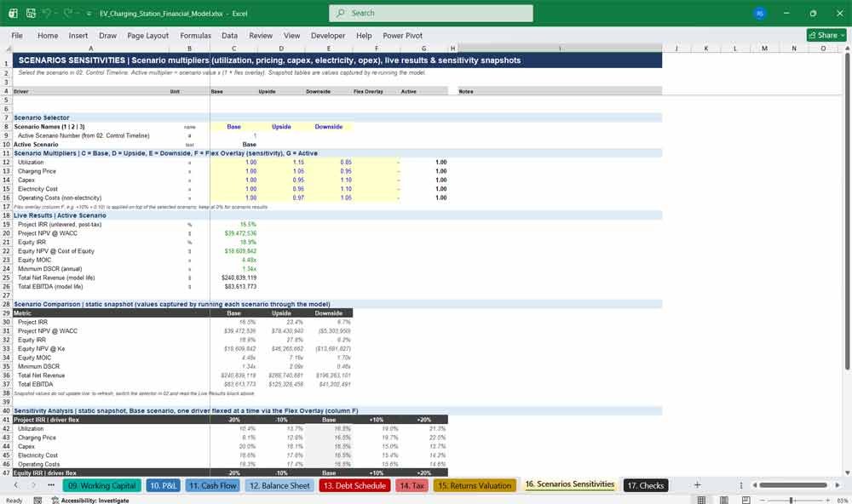Click horizontal scrollbar left arrow
The height and width of the screenshot is (504, 852).
click(x=754, y=485)
